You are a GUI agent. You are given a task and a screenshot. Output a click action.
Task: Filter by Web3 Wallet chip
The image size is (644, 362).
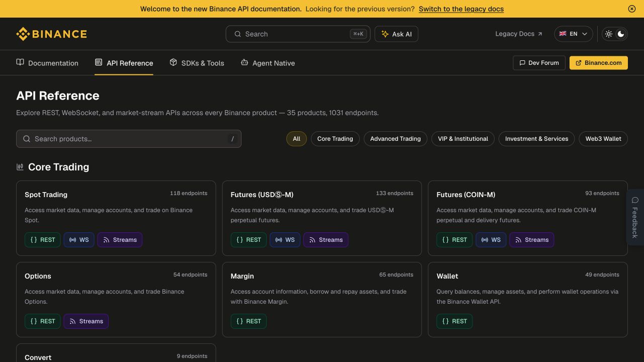pos(603,139)
